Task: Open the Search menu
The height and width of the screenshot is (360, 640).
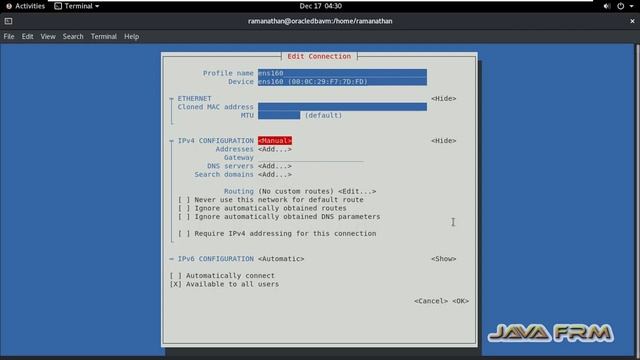Action: tap(73, 36)
